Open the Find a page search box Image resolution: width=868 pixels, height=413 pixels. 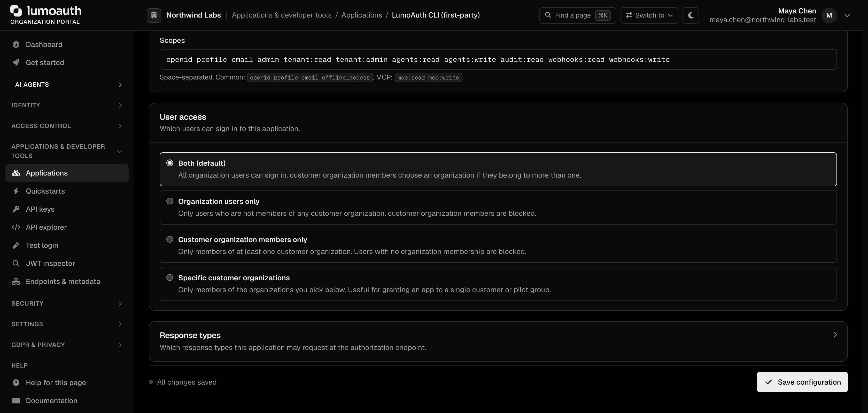(578, 15)
